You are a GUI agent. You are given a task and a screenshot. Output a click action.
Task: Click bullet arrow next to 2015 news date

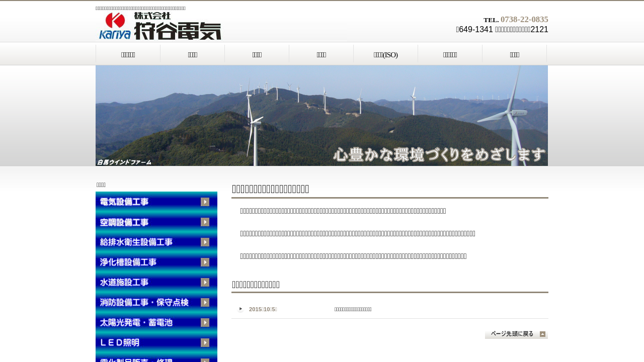(240, 309)
